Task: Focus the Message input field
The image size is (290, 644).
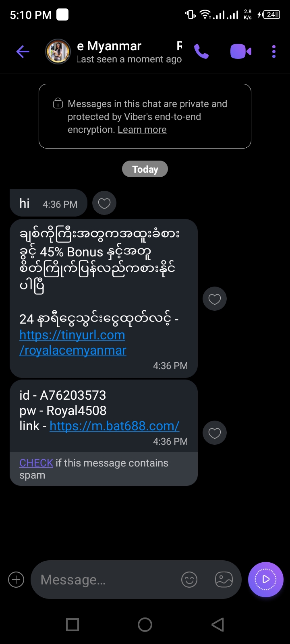Action: (x=105, y=580)
